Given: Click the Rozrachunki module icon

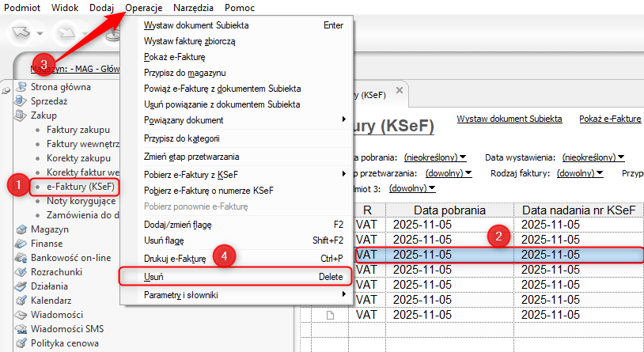Looking at the screenshot, I should 22,272.
